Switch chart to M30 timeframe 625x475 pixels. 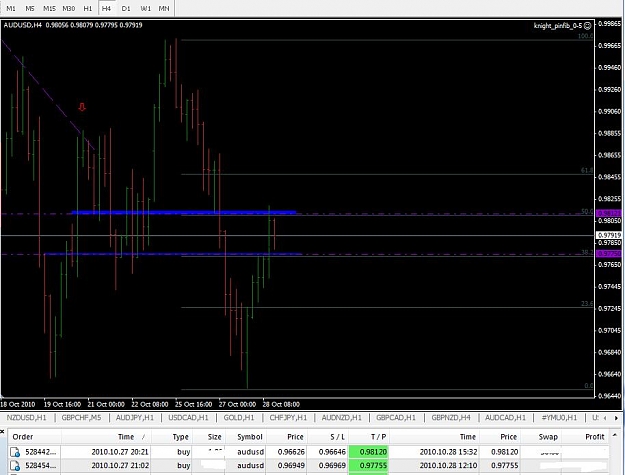pyautogui.click(x=69, y=8)
